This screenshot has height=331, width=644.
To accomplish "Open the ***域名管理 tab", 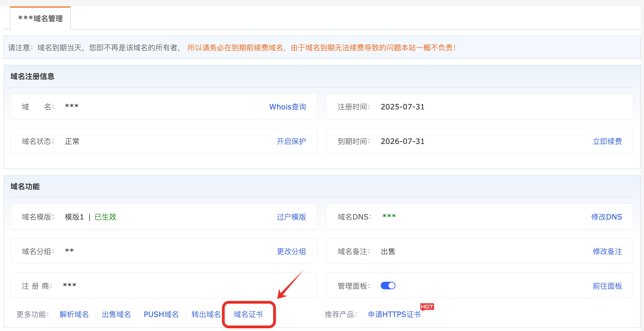I will click(x=40, y=18).
